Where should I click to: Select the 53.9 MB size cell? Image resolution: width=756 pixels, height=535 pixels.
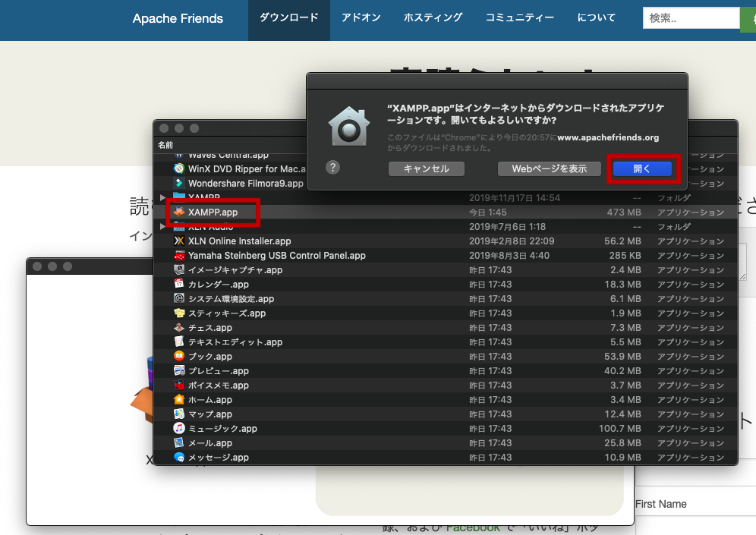click(x=623, y=357)
